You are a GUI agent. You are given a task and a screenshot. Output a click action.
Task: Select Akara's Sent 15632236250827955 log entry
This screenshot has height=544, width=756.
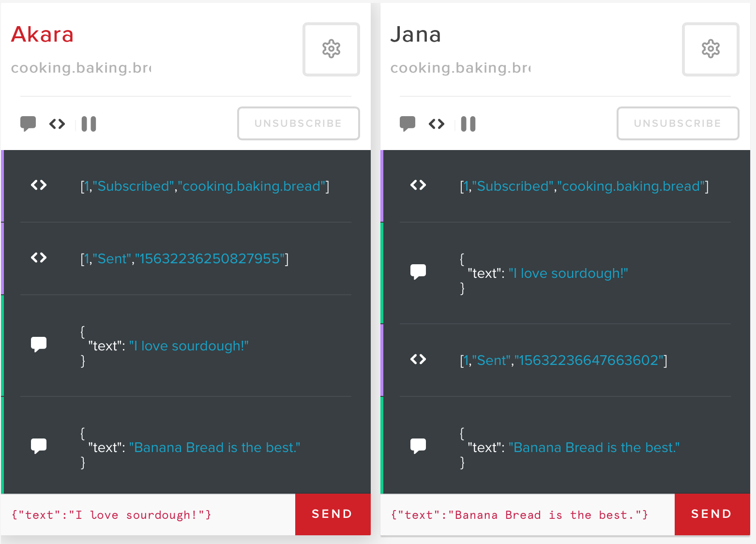pos(184,259)
